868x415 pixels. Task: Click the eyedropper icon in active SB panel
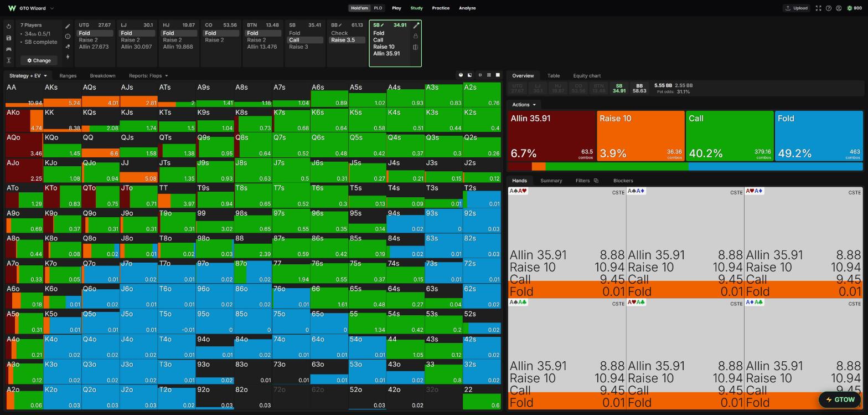point(416,25)
